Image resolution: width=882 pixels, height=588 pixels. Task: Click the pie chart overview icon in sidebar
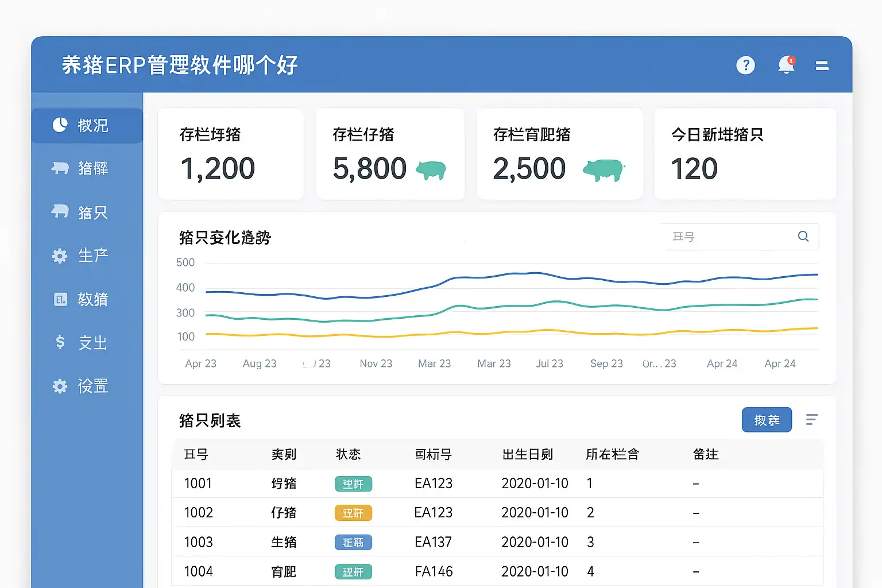60,125
